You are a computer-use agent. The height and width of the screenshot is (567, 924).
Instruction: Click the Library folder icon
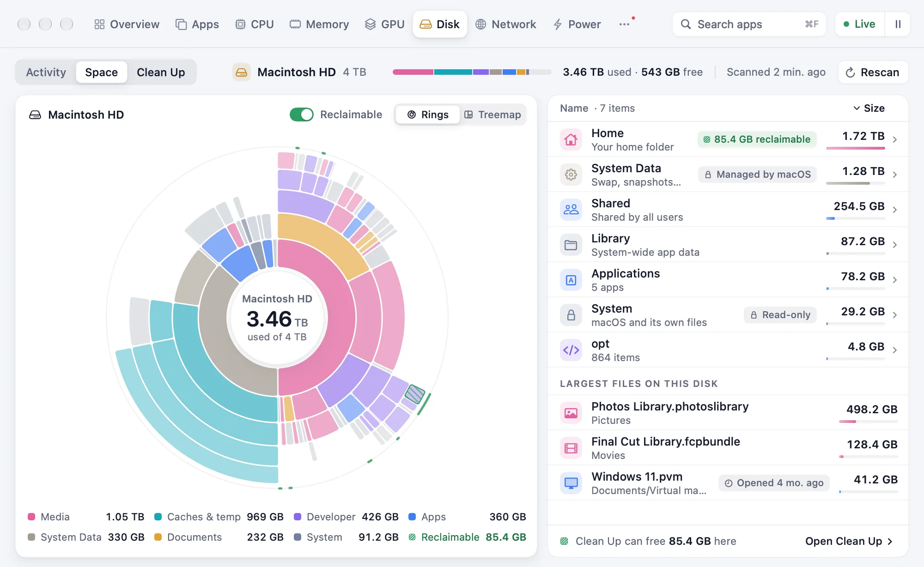click(571, 245)
